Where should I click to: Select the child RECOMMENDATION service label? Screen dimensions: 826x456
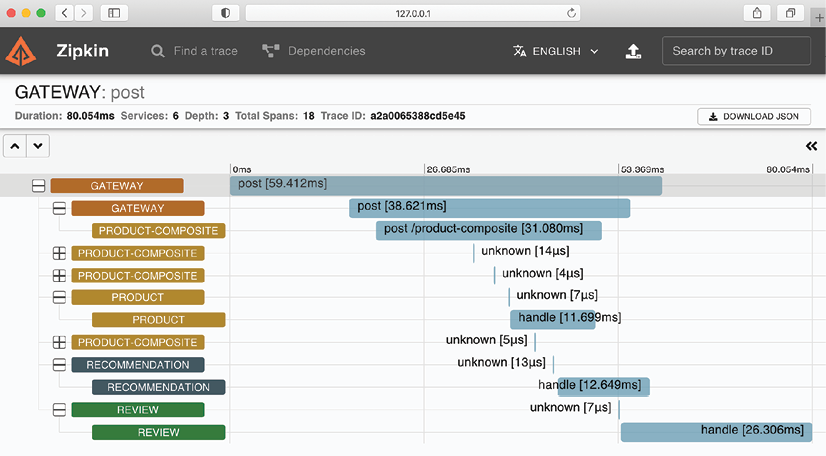[159, 387]
